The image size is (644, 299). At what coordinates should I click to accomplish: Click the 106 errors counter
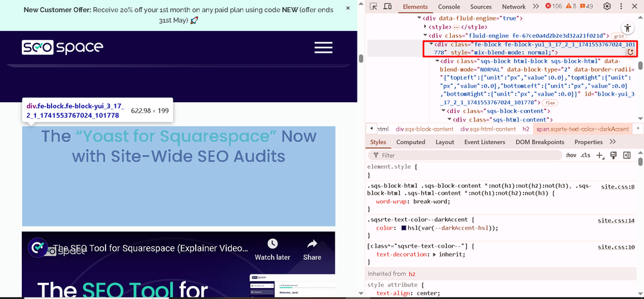coord(554,6)
